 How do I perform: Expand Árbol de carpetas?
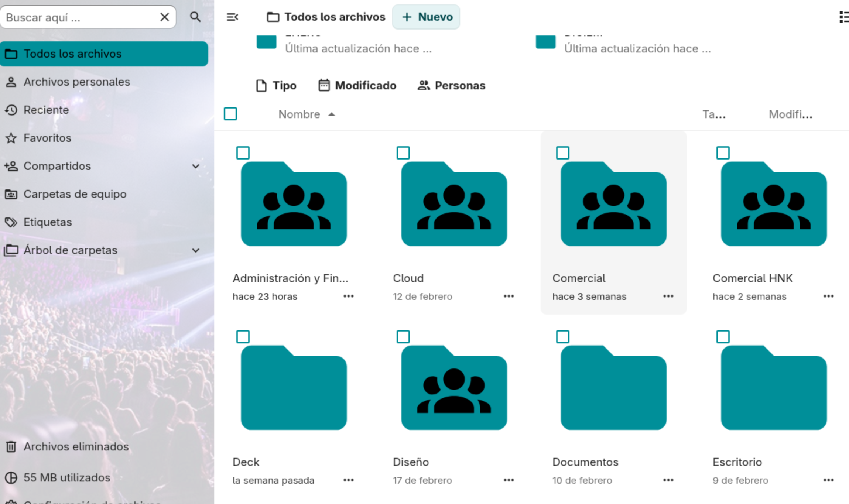[195, 250]
